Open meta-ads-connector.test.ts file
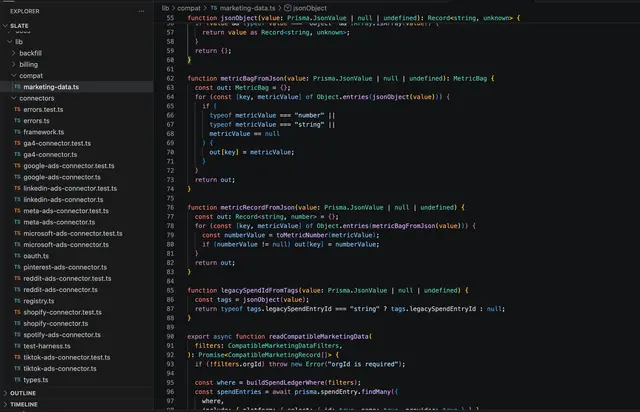 (x=66, y=211)
